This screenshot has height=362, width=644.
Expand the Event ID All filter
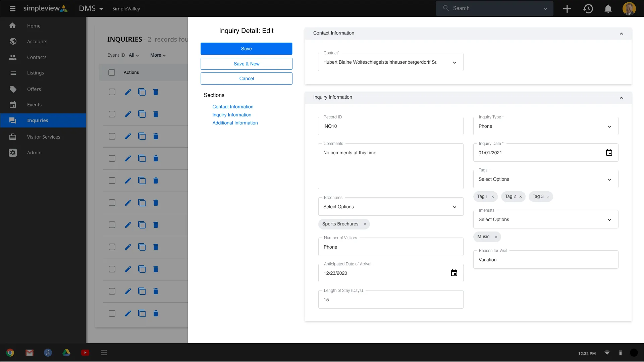click(134, 55)
